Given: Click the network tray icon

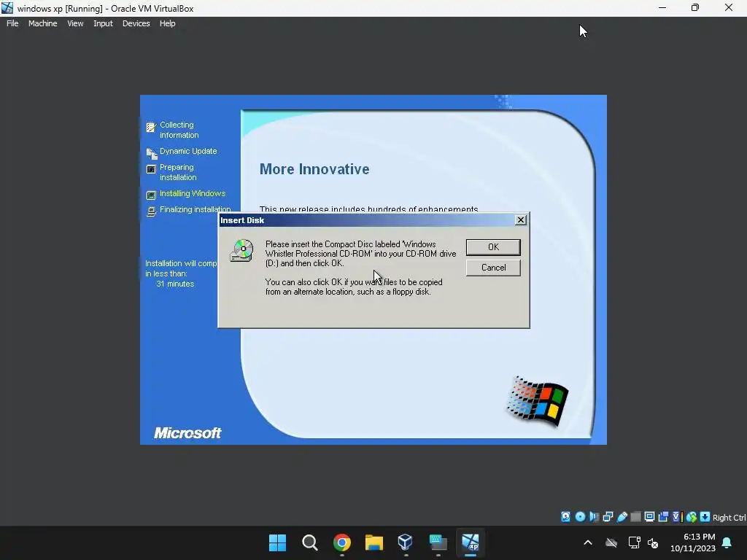Looking at the screenshot, I should (634, 542).
